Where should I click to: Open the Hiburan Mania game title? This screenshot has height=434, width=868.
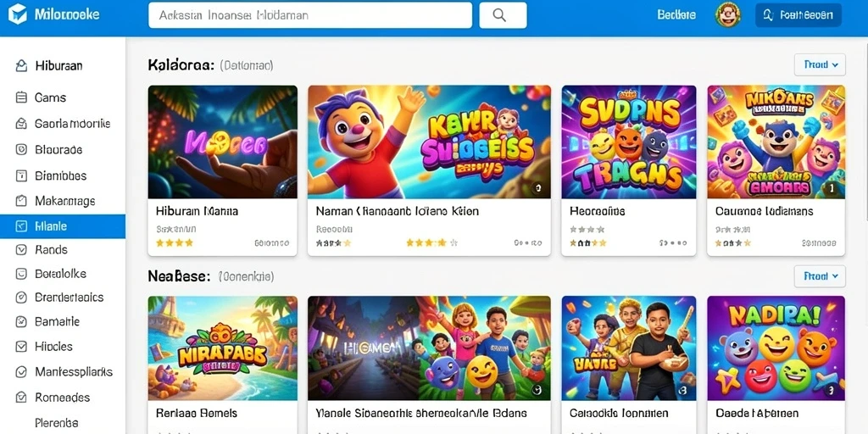coord(197,211)
